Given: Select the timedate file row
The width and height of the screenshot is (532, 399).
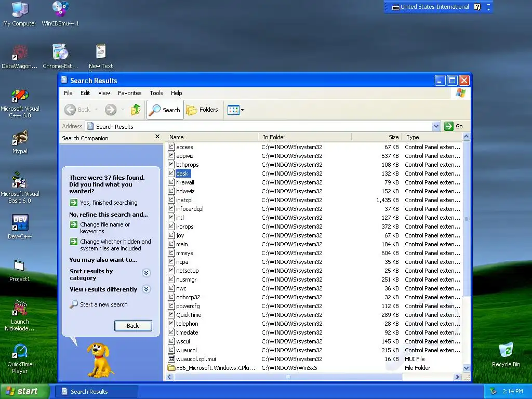Looking at the screenshot, I should pos(314,332).
